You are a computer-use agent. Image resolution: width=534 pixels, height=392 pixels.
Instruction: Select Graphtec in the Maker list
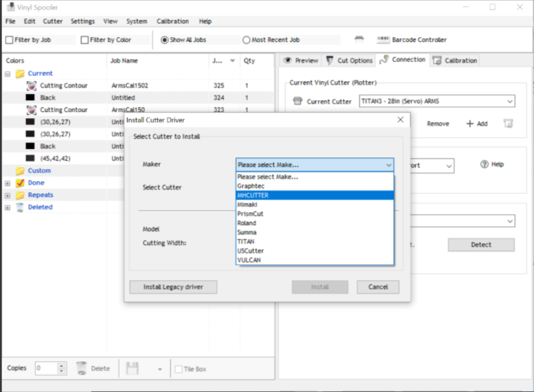(315, 186)
